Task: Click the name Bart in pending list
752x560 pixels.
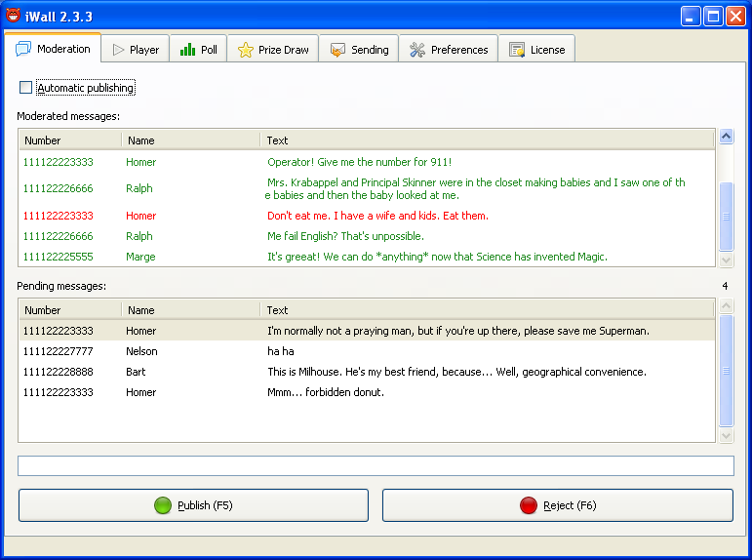Action: click(136, 372)
